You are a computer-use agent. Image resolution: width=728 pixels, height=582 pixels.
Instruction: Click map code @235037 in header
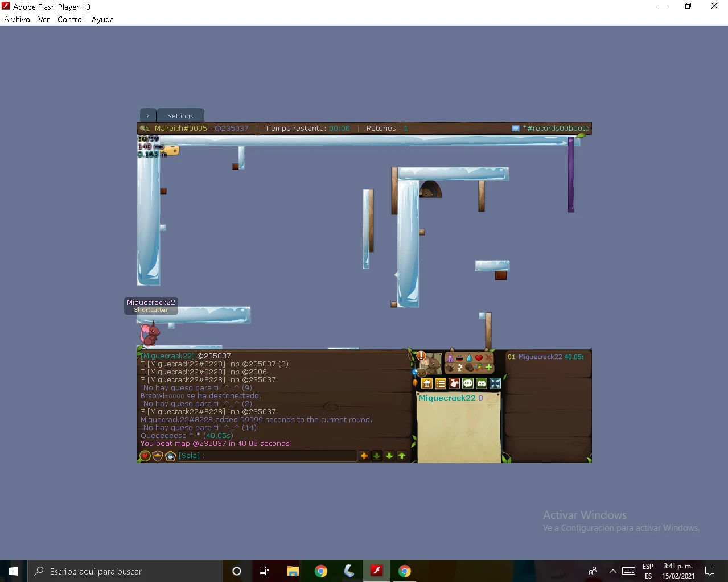(x=232, y=129)
